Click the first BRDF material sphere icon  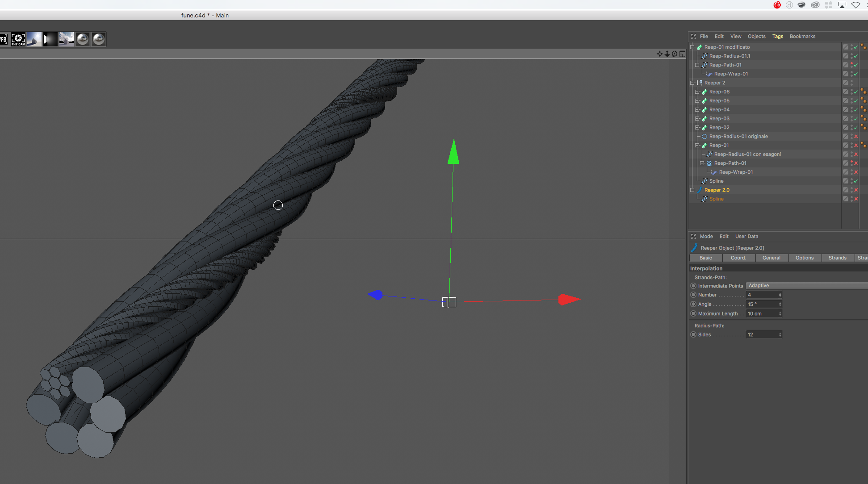coord(83,39)
